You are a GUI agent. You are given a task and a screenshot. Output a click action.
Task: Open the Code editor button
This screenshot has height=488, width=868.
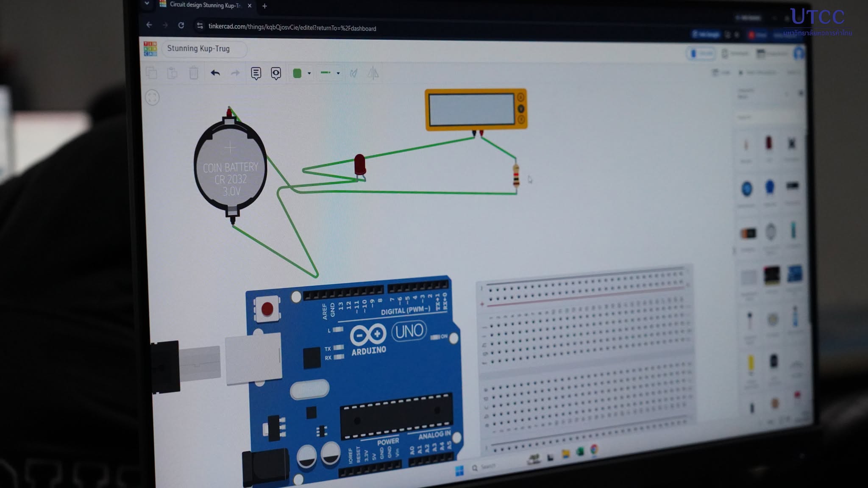[721, 72]
